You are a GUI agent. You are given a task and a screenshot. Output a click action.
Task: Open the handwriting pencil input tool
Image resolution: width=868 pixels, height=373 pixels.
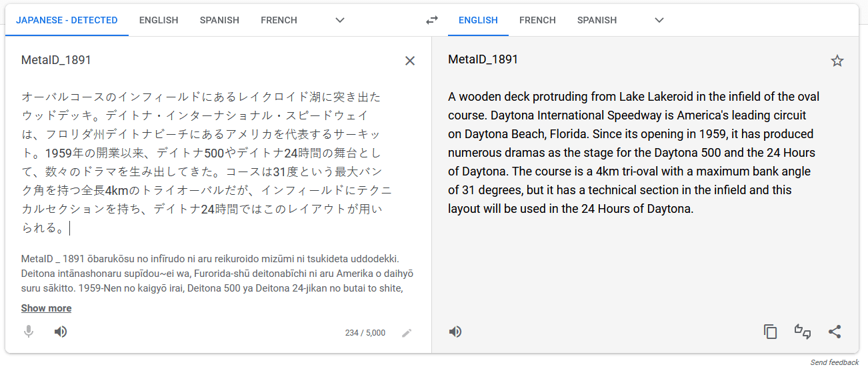[407, 333]
